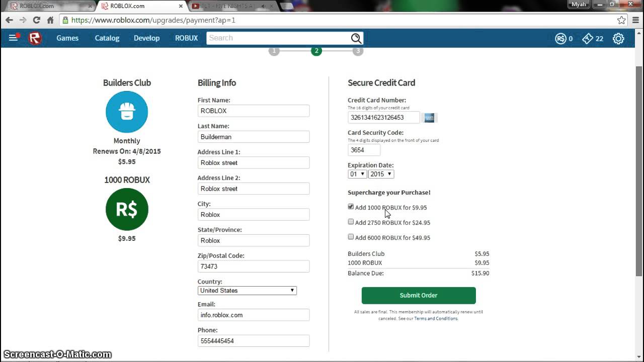
Task: Click the Balance Due $15.90 amount
Action: tap(480, 274)
